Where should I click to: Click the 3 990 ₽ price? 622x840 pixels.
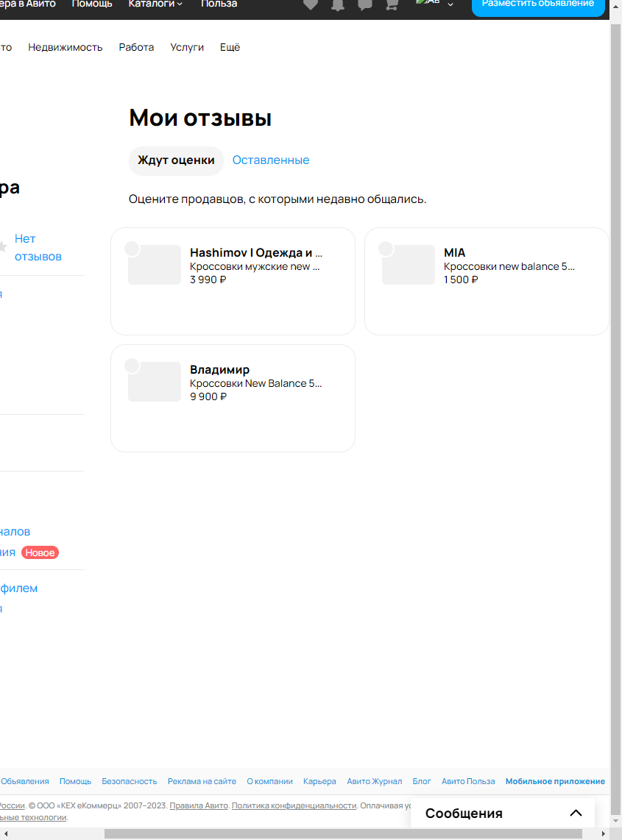coord(208,280)
